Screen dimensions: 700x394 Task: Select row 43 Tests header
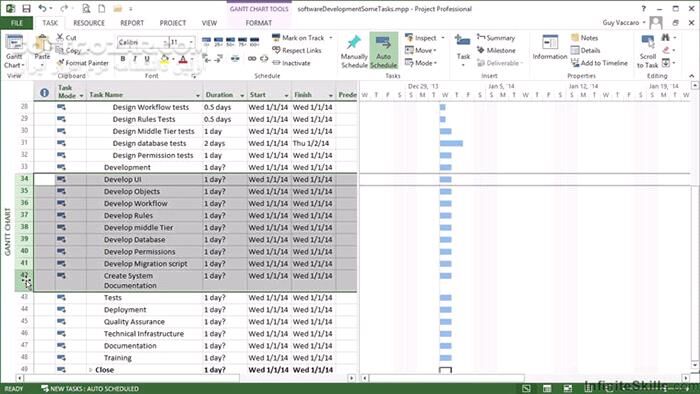point(24,297)
